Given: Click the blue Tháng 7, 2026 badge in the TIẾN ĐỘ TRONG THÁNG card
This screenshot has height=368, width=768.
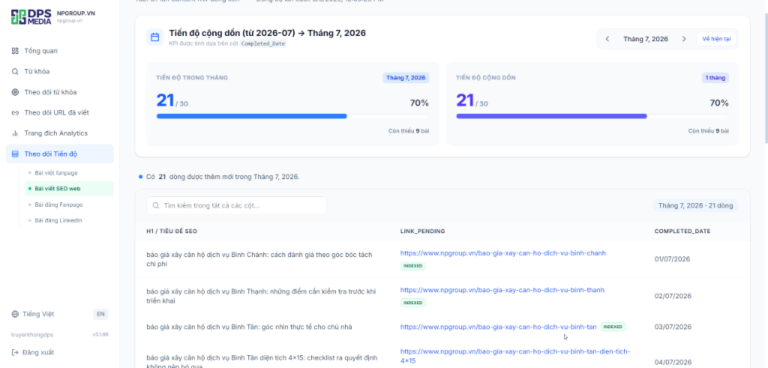Looking at the screenshot, I should [406, 78].
